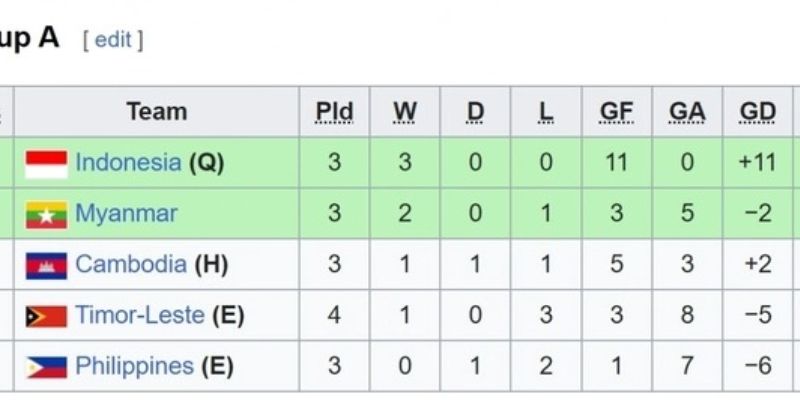The width and height of the screenshot is (800, 400).
Task: Click the GF column header
Action: [616, 111]
